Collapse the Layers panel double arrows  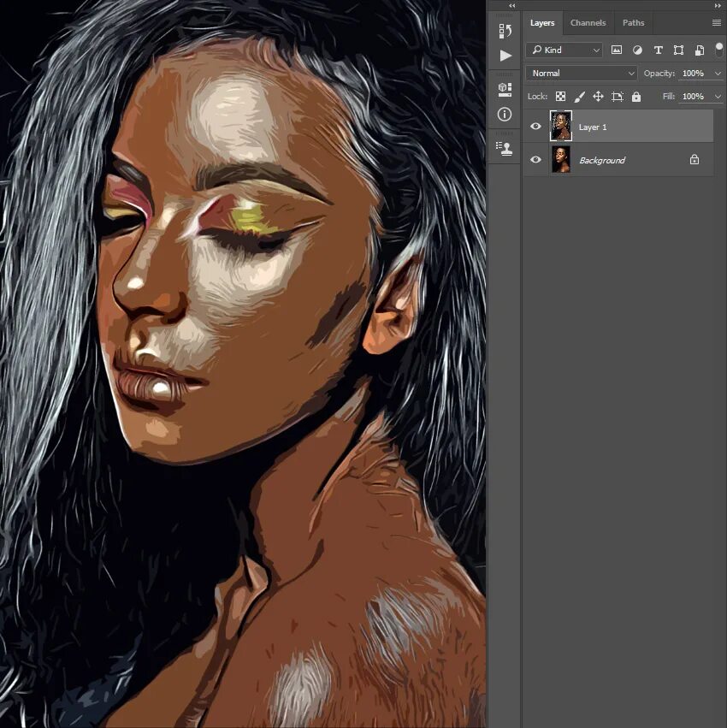click(718, 6)
